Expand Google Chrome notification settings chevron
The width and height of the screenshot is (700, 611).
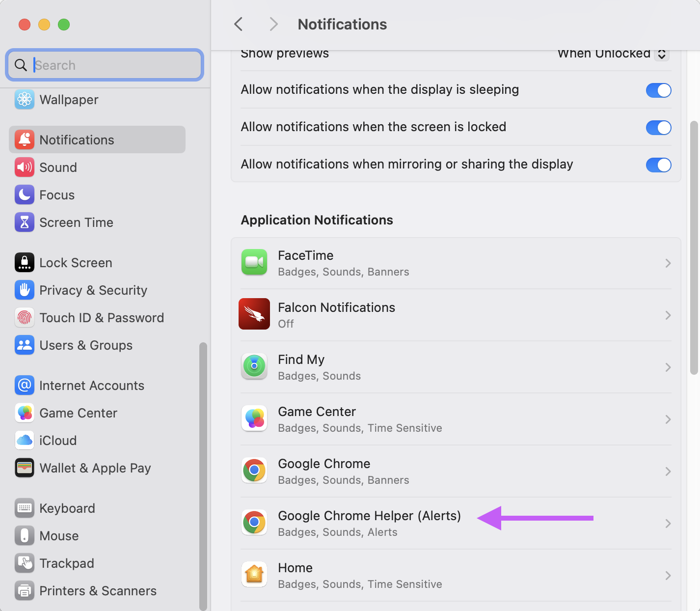pyautogui.click(x=668, y=472)
